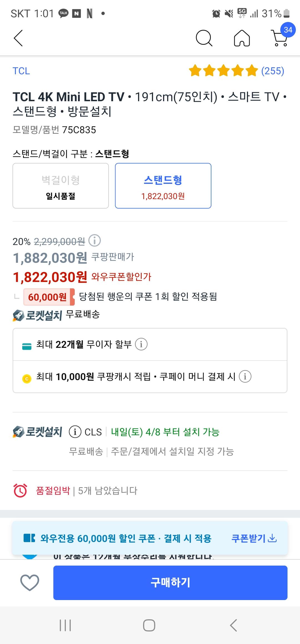Tap info icon next to 무이자 할부
Image resolution: width=300 pixels, height=644 pixels.
(141, 345)
